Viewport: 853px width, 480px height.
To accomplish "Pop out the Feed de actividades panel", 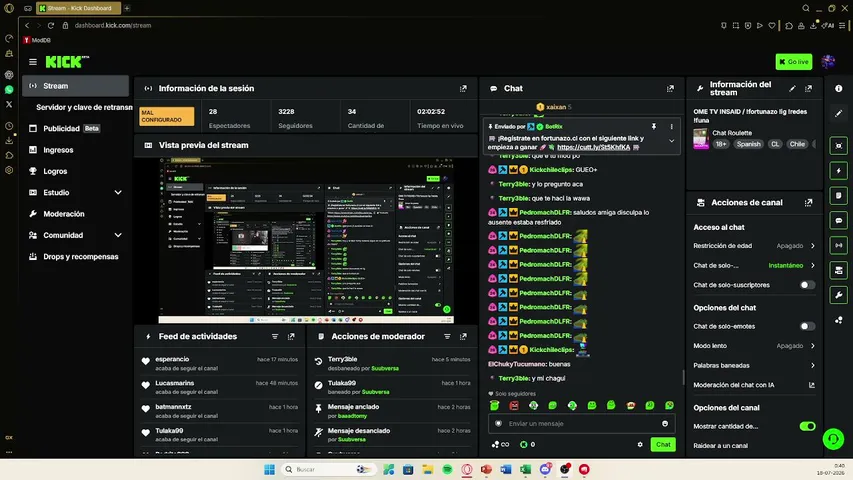I will point(291,336).
